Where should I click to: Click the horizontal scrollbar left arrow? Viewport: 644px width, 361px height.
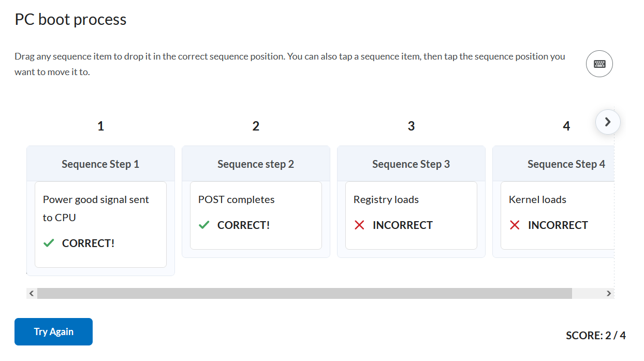pos(32,293)
